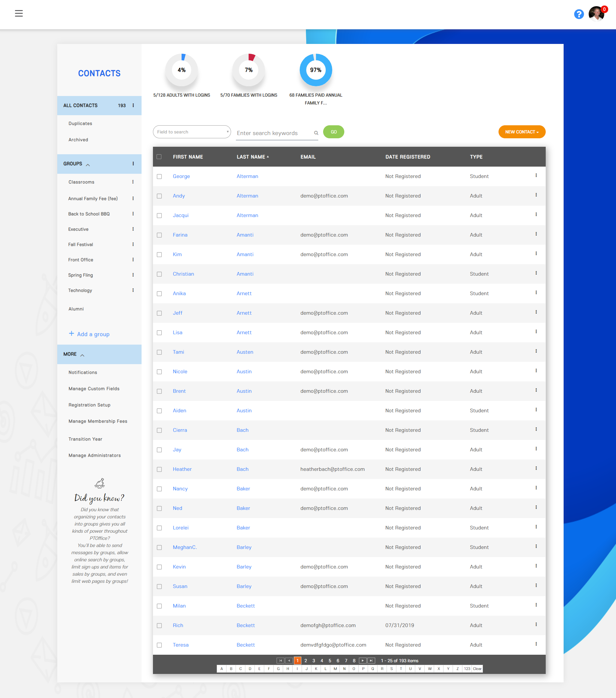This screenshot has height=698, width=616.
Task: Open Executive group options menu
Action: [x=133, y=229]
